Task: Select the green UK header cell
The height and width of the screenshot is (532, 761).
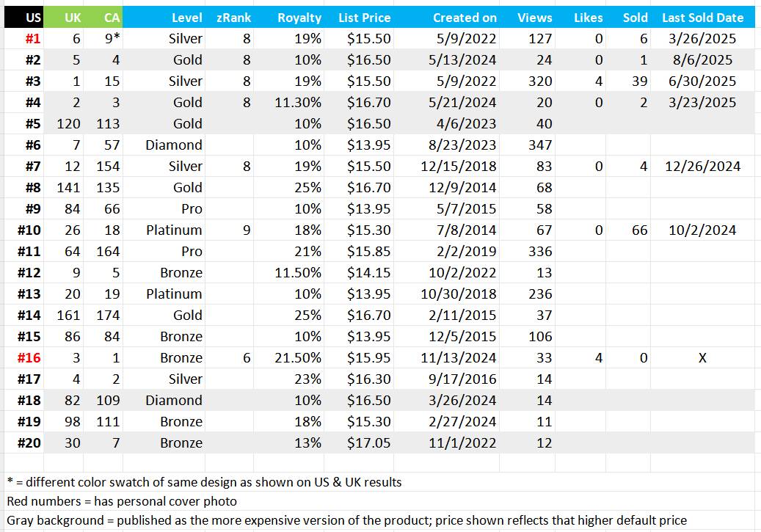Action: click(x=64, y=18)
